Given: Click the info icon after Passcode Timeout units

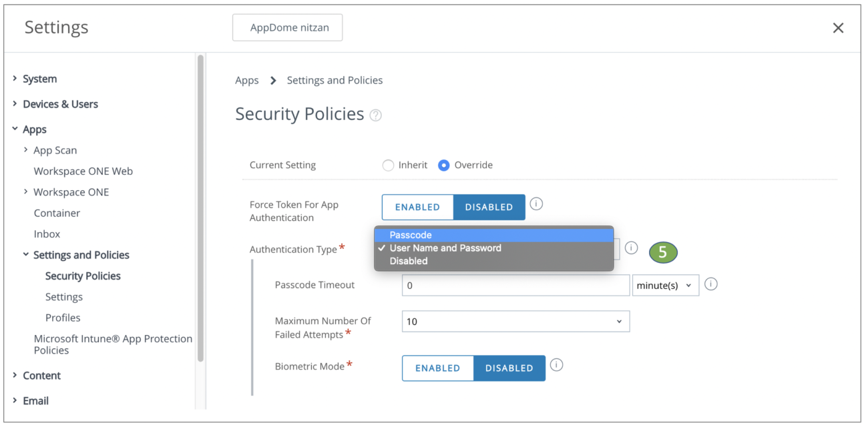Looking at the screenshot, I should tap(710, 284).
